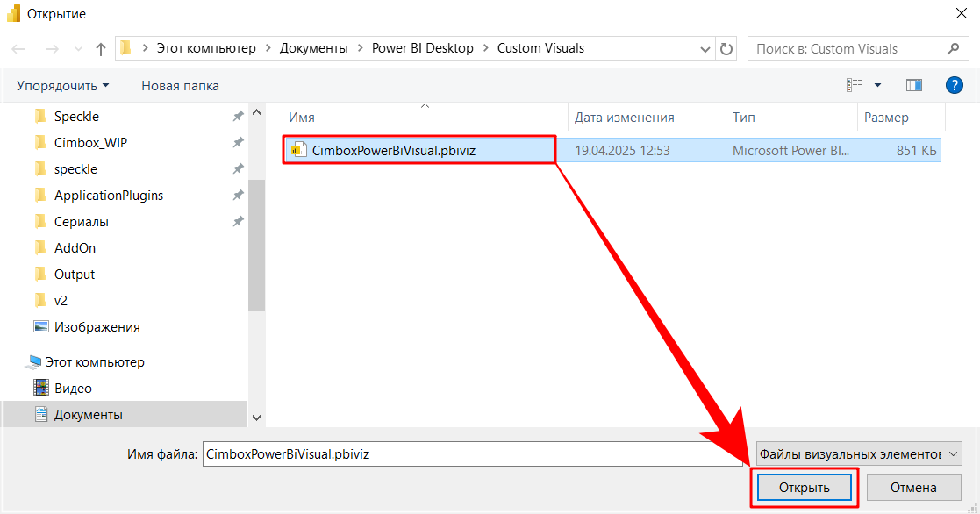Click the folder icon in address bar

tap(126, 47)
